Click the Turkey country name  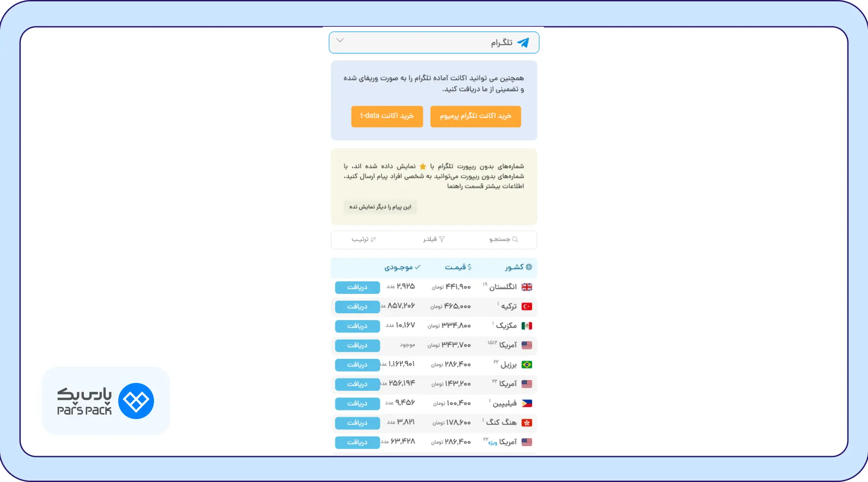coord(509,307)
